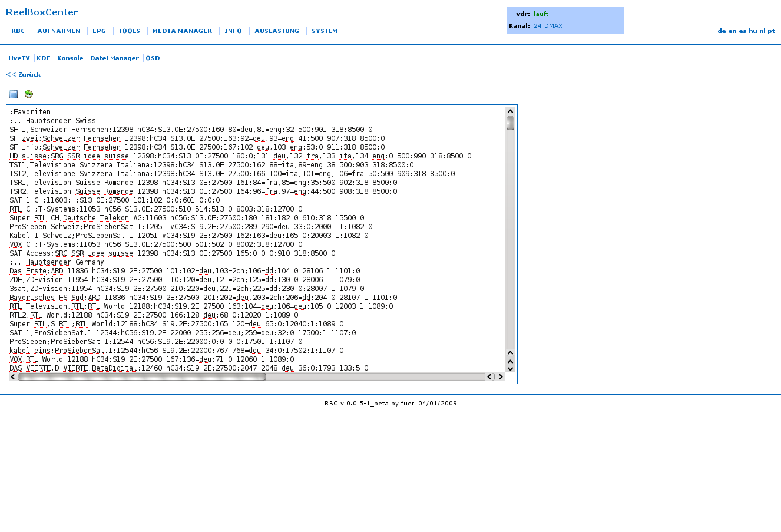Image resolution: width=781 pixels, height=532 pixels.
Task: Open the OSD link
Action: 153,58
